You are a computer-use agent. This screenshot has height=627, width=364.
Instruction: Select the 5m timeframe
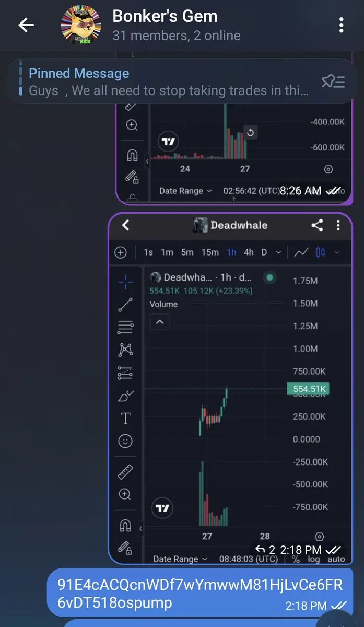point(187,252)
